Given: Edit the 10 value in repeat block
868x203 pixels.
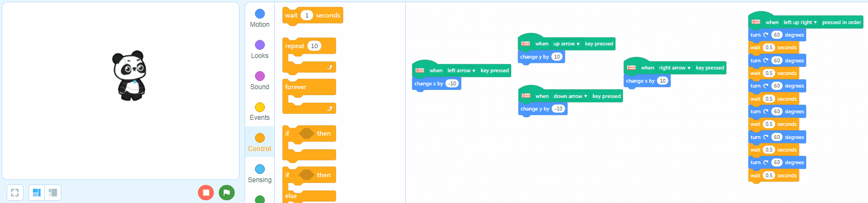Looking at the screenshot, I should [x=314, y=46].
